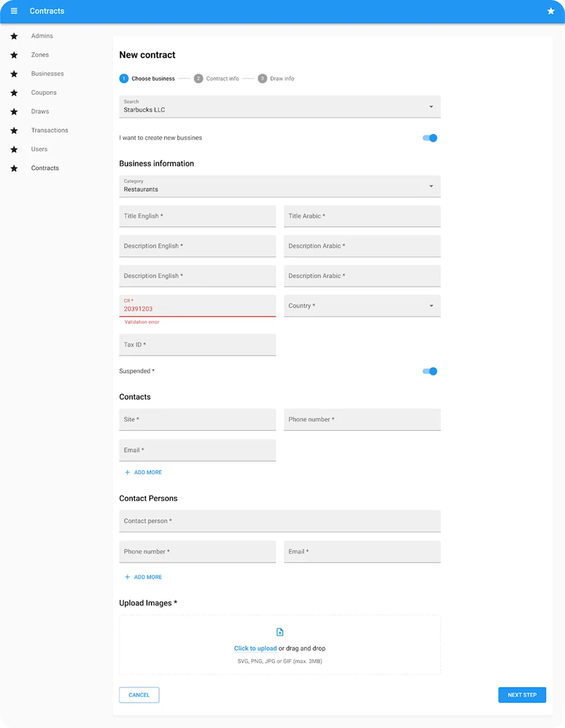Select the Contract info step
Image resolution: width=565 pixels, height=728 pixels.
click(217, 79)
